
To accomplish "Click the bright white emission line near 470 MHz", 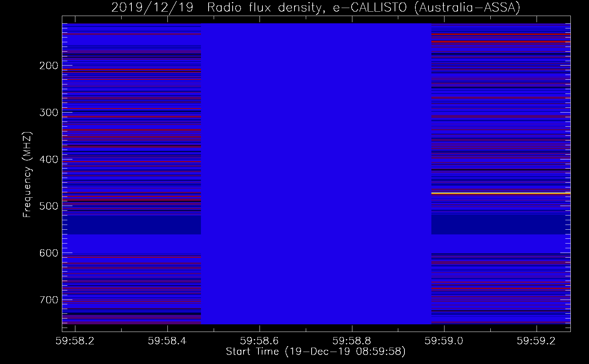I will click(501, 193).
